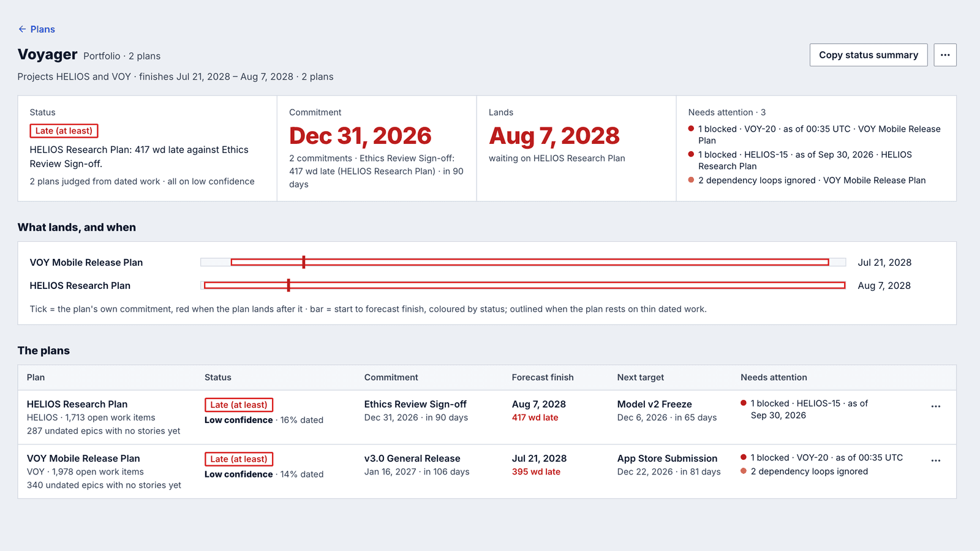Viewport: 980px width, 551px height.
Task: Select the Dec 31, 2026 commitment date
Action: 360,136
